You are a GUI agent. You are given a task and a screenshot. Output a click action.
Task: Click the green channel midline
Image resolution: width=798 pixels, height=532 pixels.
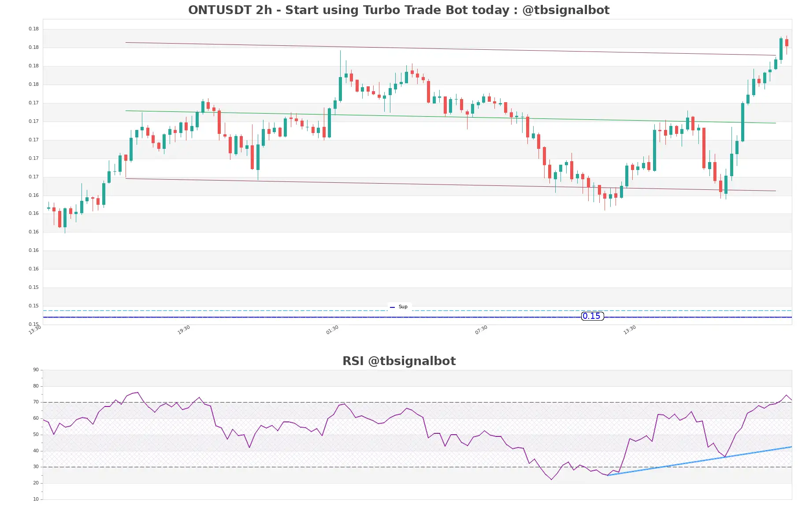(450, 117)
